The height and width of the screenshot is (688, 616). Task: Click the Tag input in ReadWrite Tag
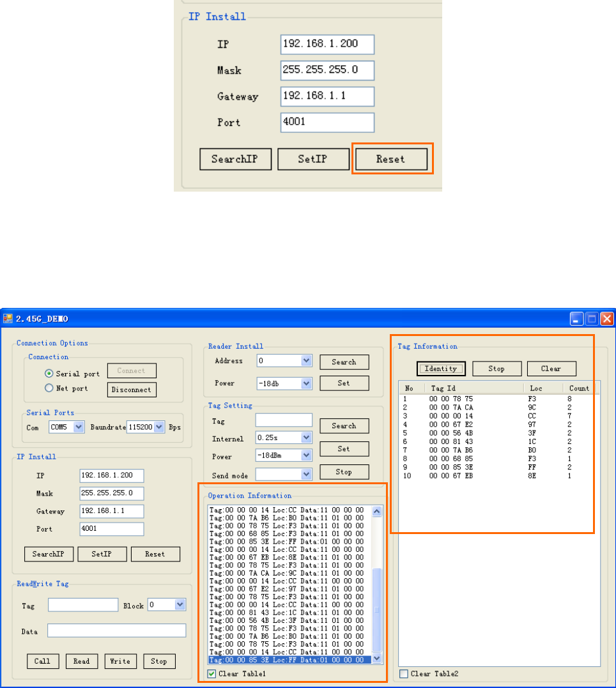[x=83, y=604]
